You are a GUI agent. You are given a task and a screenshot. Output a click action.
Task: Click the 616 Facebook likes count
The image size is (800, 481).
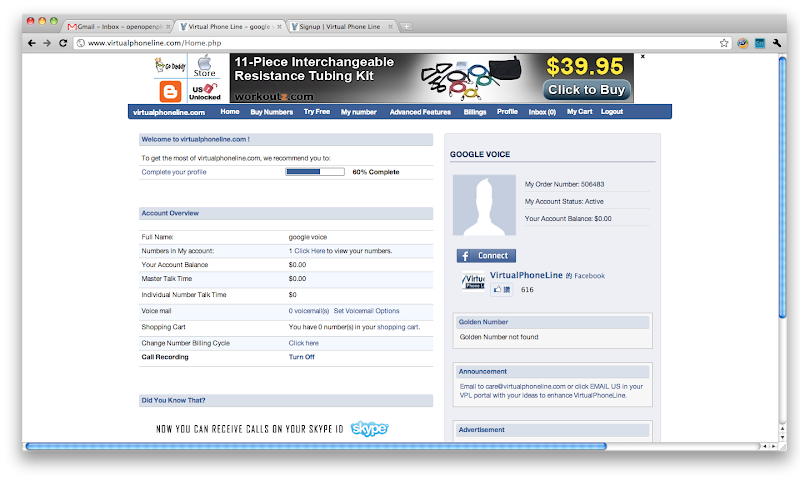(x=527, y=290)
